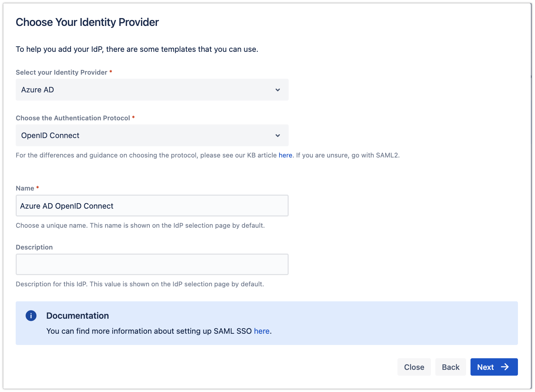Click the Authentication Protocol dropdown chevron arrow
This screenshot has height=392, width=535.
click(278, 136)
